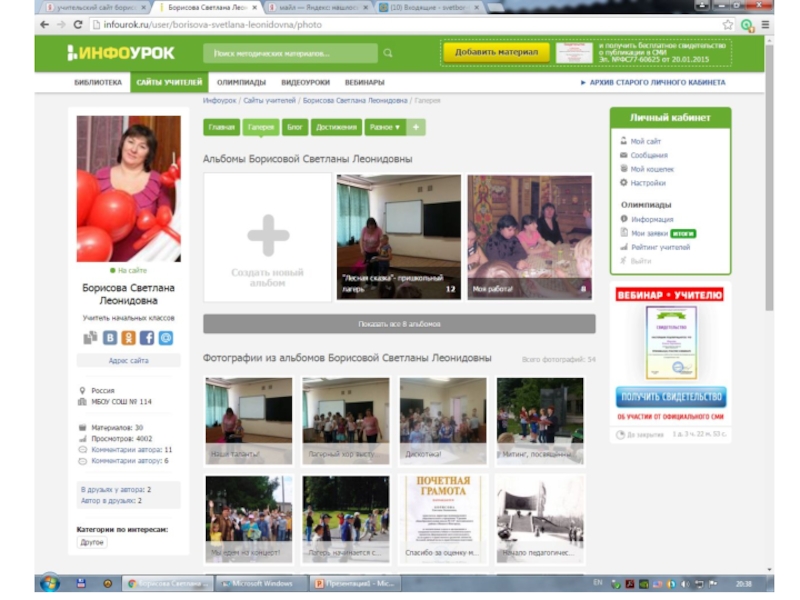Reload the page with refresh icon
Image resolution: width=800 pixels, height=600 pixels.
click(78, 24)
